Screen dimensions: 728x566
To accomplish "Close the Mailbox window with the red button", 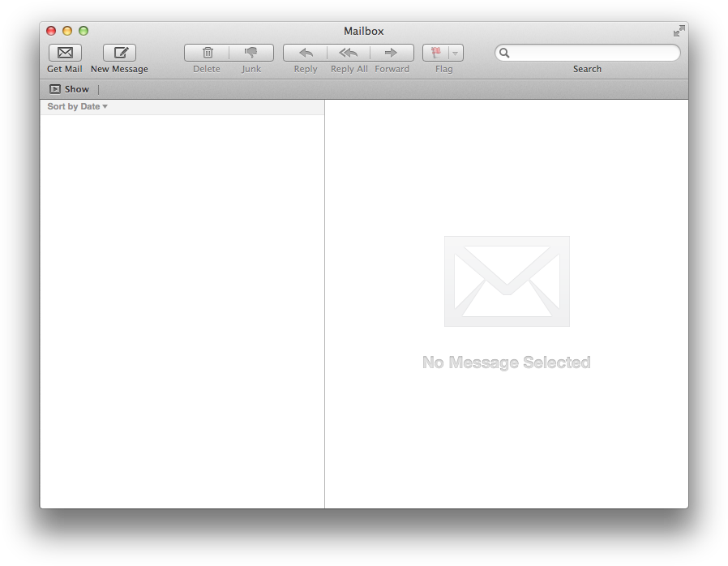I will [51, 31].
